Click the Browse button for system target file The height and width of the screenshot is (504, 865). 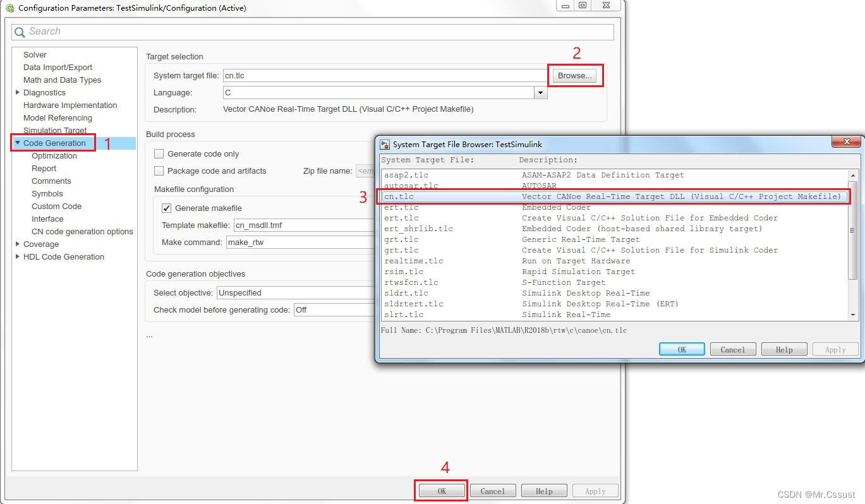pyautogui.click(x=574, y=75)
